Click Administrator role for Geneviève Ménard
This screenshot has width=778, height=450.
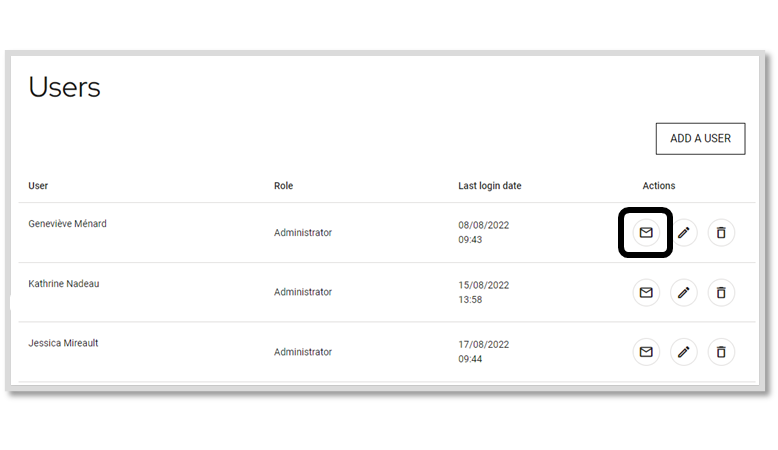(x=303, y=232)
